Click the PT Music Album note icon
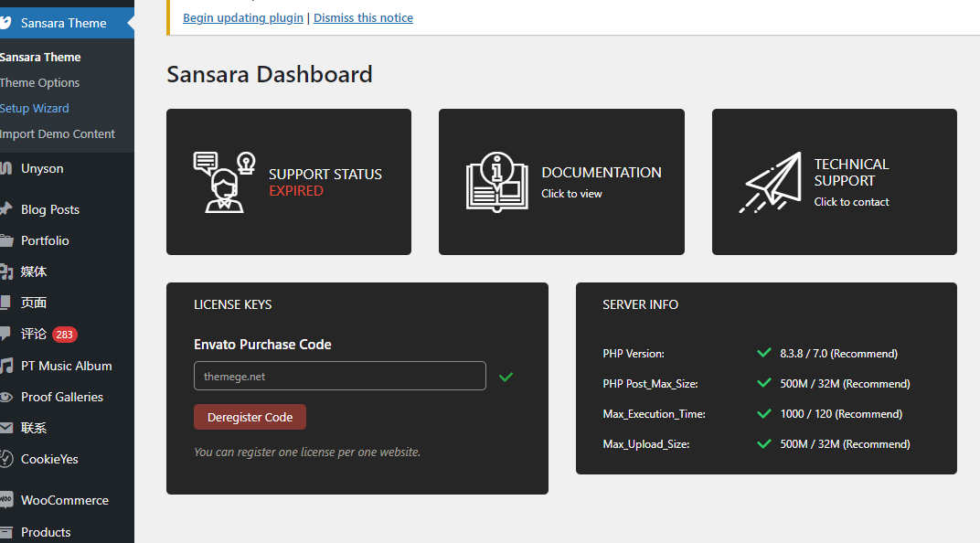 (5, 366)
